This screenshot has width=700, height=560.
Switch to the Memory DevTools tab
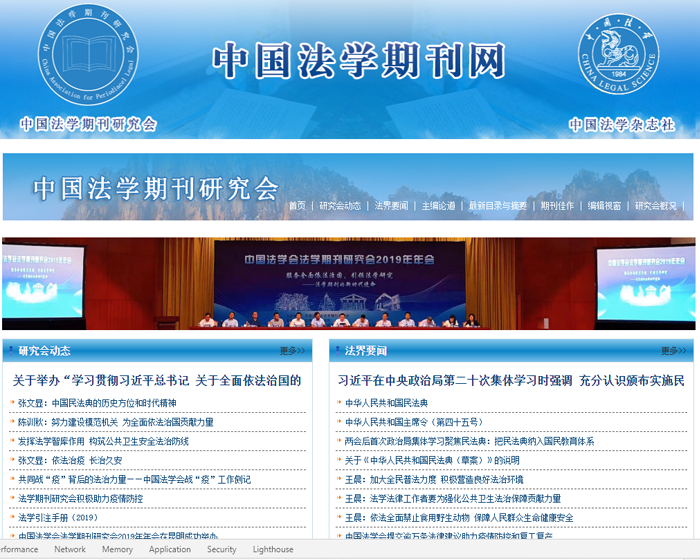coord(117,549)
